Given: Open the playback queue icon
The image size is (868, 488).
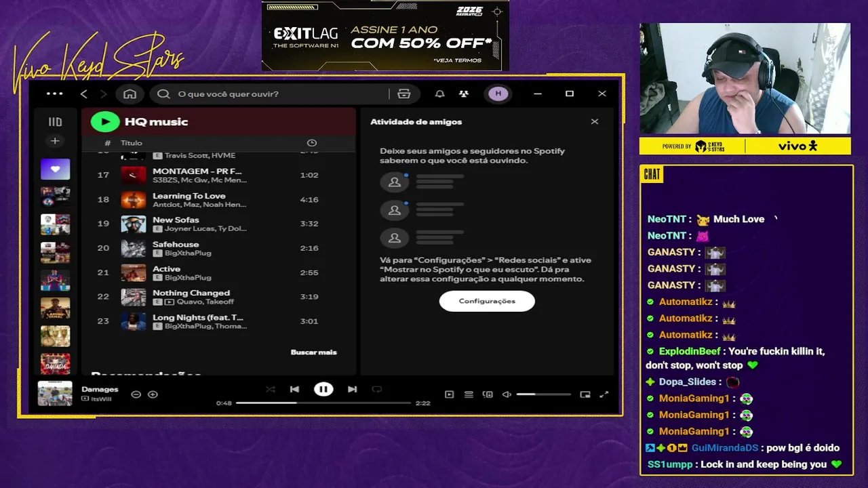Looking at the screenshot, I should [469, 394].
